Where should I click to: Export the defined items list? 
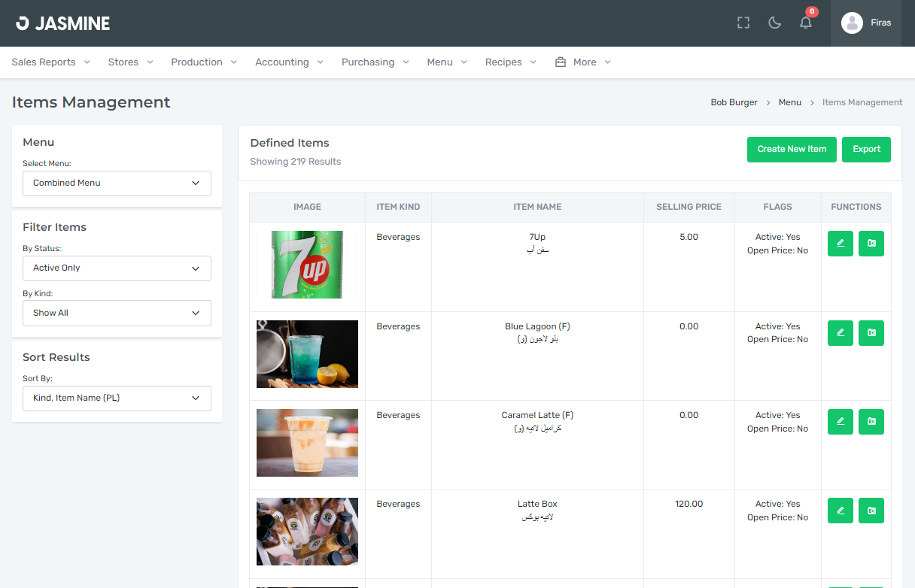pos(866,149)
